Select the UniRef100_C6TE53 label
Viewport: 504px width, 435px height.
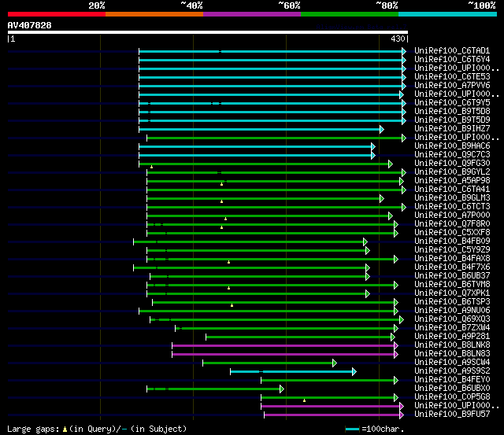[x=452, y=77]
